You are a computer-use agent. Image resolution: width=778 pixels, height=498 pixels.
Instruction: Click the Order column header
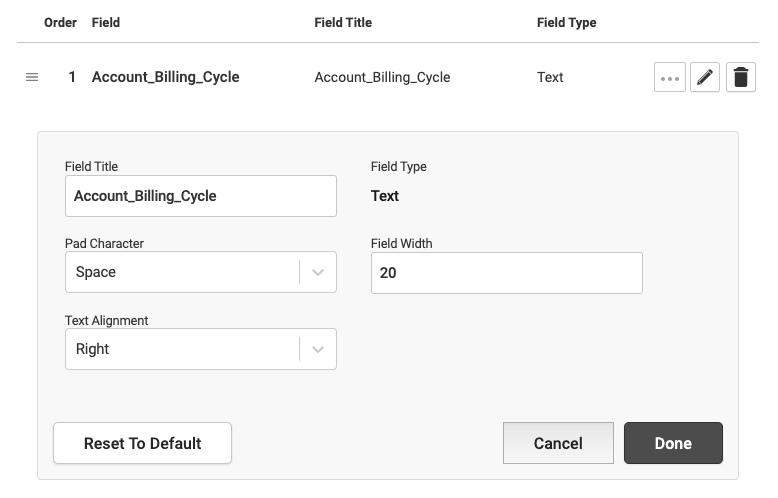(x=61, y=22)
